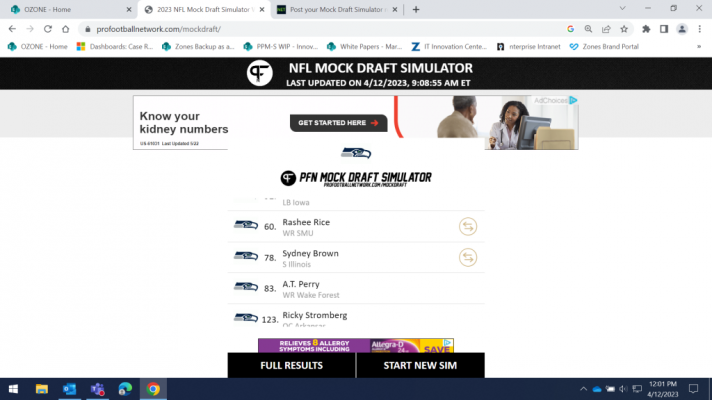This screenshot has width=712, height=400.
Task: Click the swap icon next to Rashee Rice
Action: tap(468, 227)
